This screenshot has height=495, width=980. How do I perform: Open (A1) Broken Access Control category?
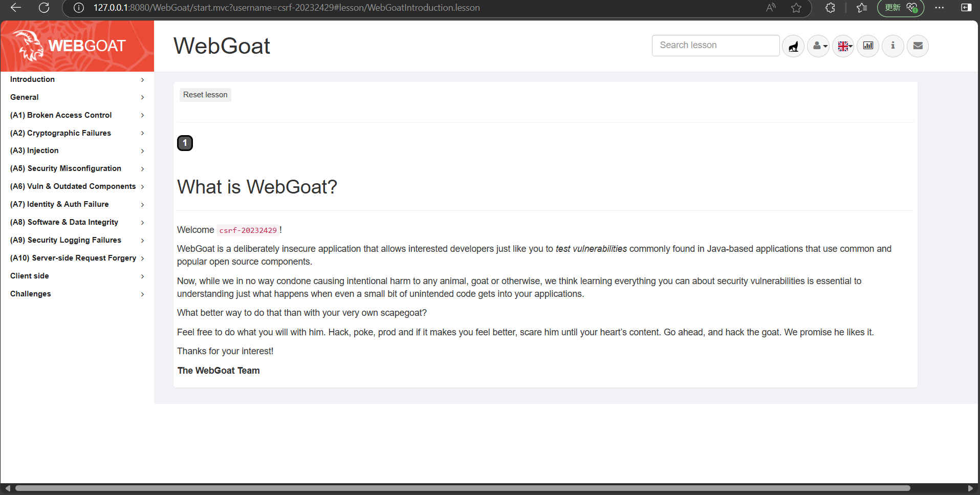(x=77, y=115)
